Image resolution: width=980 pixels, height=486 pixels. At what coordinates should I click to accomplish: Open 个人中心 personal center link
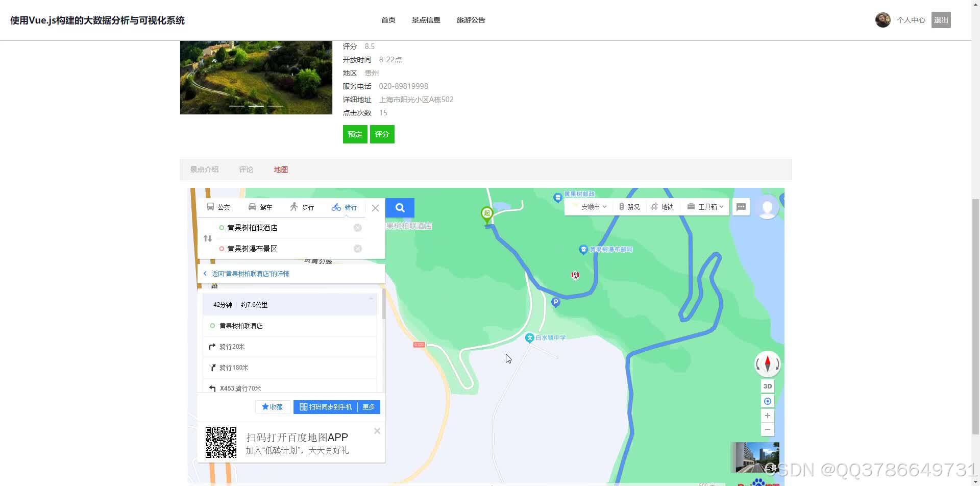pyautogui.click(x=911, y=20)
